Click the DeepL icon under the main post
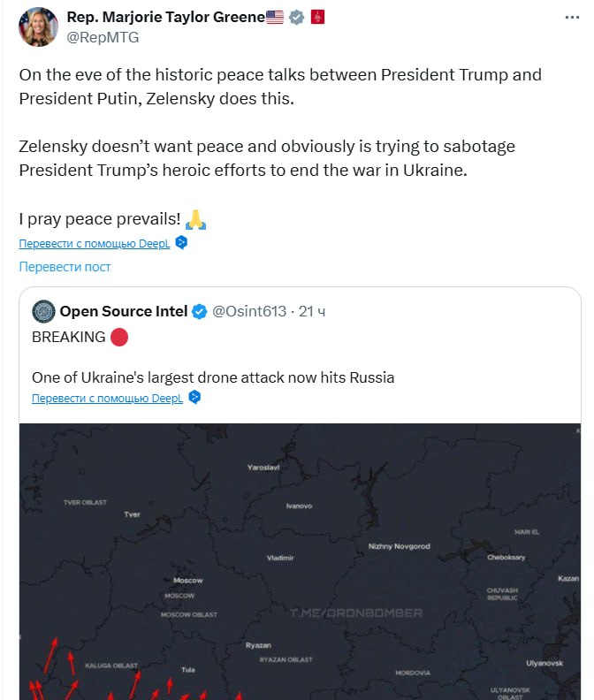This screenshot has width=594, height=700. coord(181,242)
